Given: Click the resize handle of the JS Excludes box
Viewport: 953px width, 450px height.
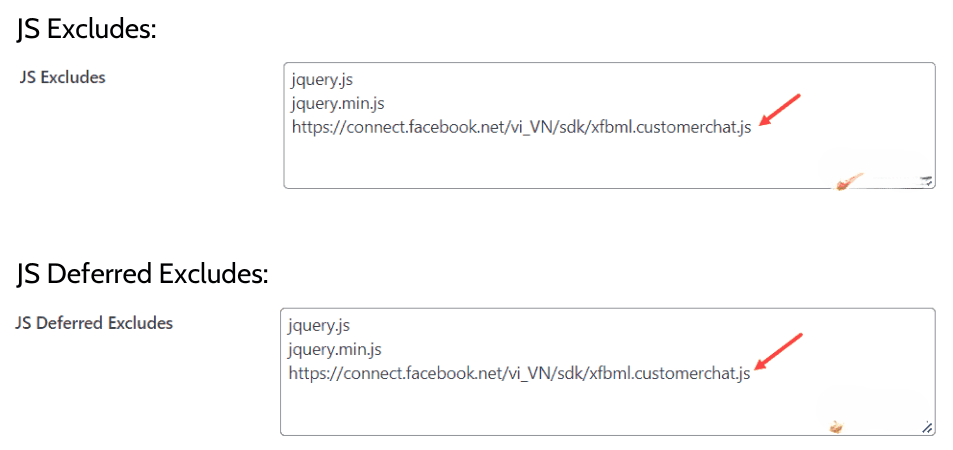Looking at the screenshot, I should [927, 181].
